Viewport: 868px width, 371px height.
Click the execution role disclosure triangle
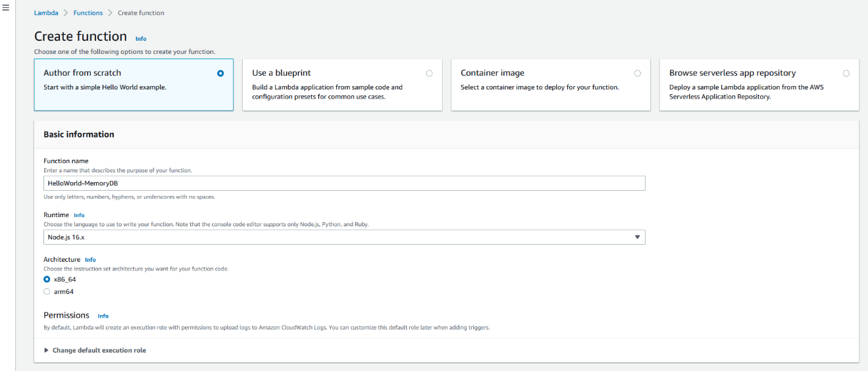[47, 351]
